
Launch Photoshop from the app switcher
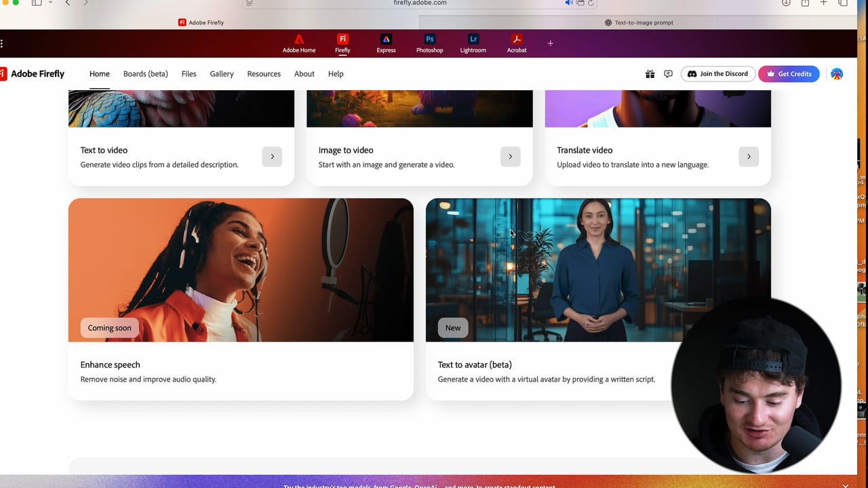[429, 43]
